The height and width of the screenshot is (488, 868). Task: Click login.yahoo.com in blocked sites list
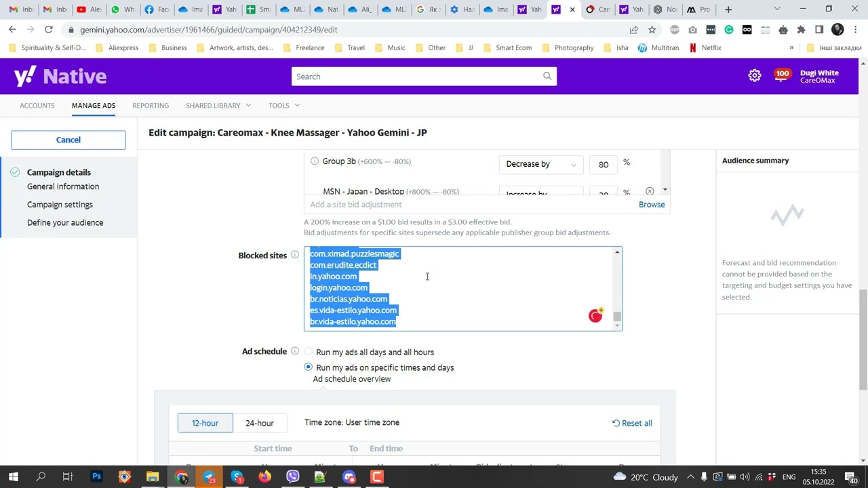[339, 287]
